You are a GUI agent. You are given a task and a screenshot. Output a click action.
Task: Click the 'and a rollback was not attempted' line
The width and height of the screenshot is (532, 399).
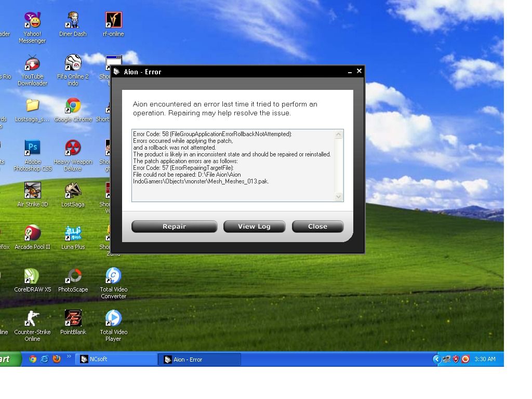point(175,148)
